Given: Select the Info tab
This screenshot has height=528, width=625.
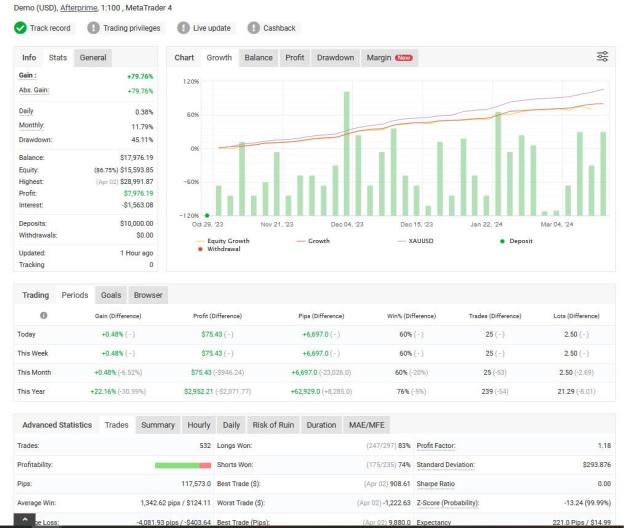Looking at the screenshot, I should (29, 57).
